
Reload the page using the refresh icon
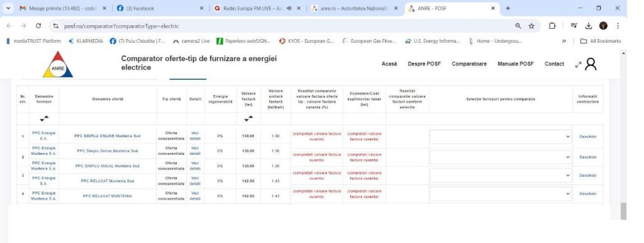38,26
